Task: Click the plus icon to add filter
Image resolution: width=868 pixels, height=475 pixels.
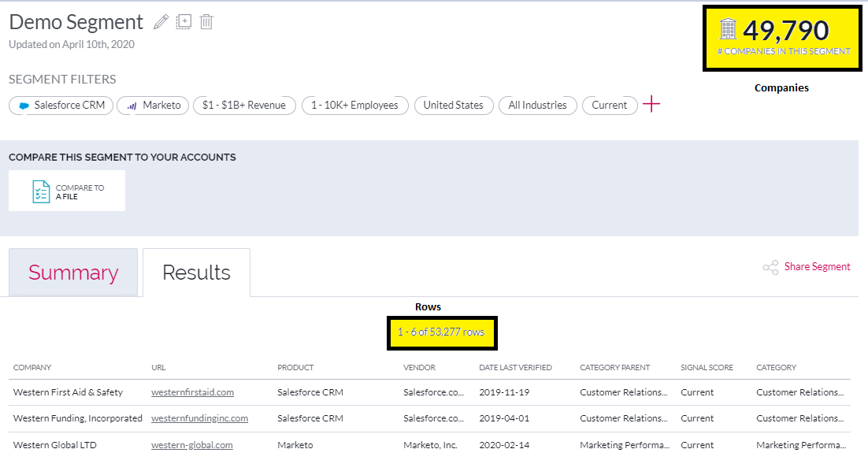Action: click(651, 105)
